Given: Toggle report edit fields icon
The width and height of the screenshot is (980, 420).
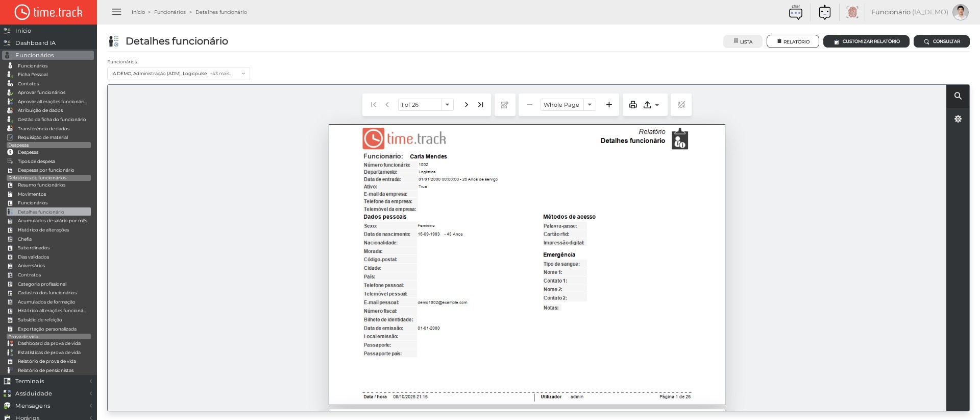Looking at the screenshot, I should click(x=505, y=105).
